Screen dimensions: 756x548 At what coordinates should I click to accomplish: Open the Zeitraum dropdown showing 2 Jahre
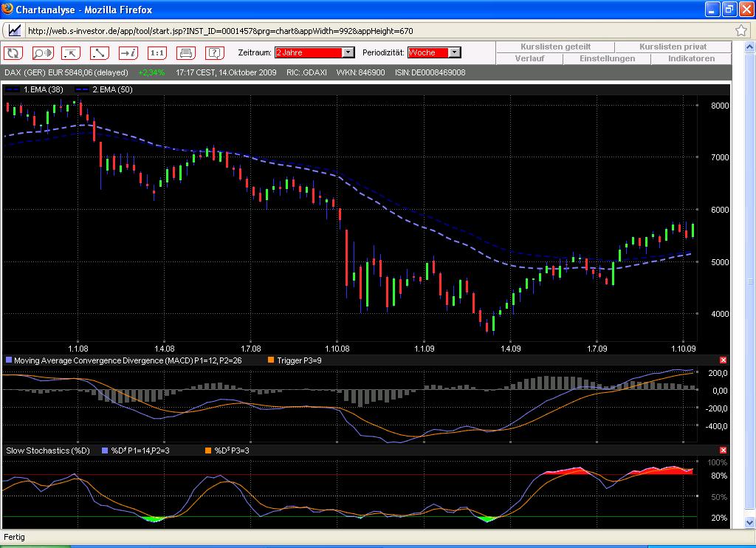pos(315,52)
